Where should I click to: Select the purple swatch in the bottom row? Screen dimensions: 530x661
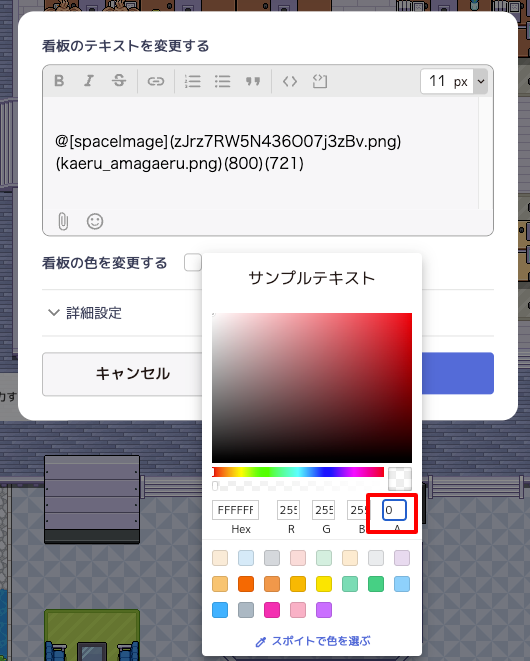coord(324,610)
